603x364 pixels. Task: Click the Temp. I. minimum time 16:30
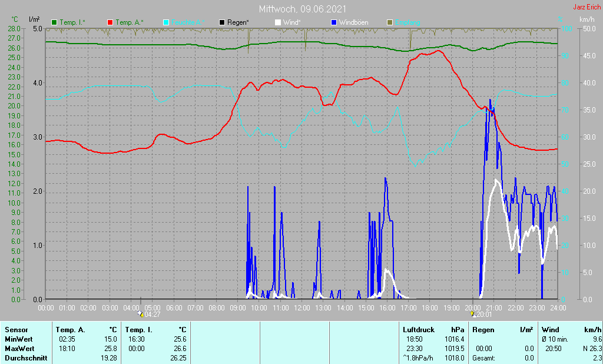137,339
